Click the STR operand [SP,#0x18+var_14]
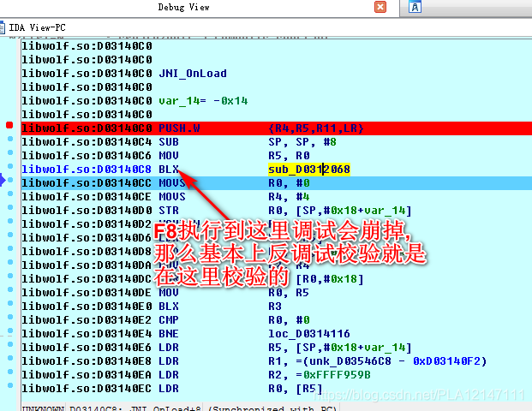Screen dimensions: 532x411 [x=354, y=211]
